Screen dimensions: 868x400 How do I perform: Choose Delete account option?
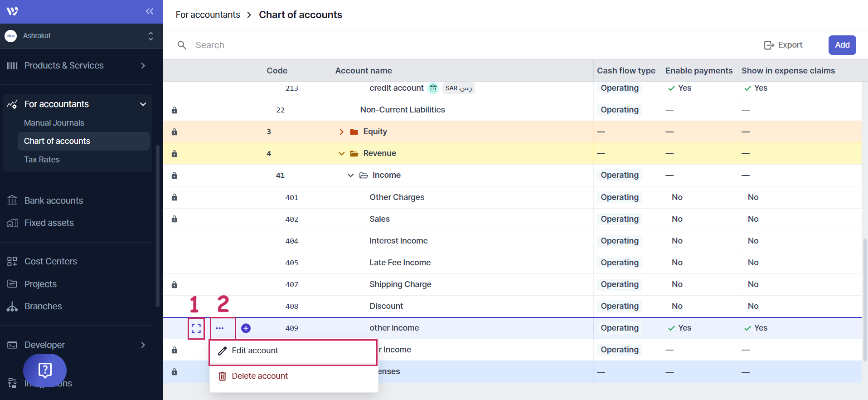259,376
